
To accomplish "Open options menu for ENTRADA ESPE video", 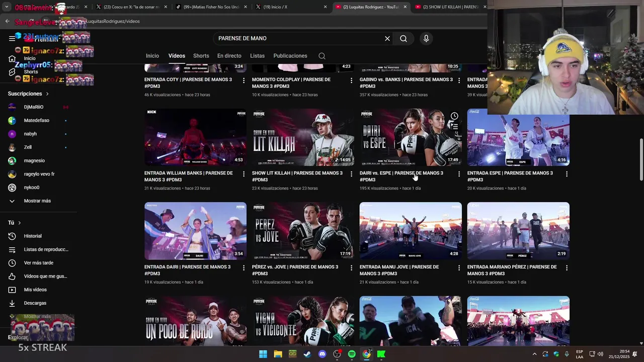I will (567, 174).
